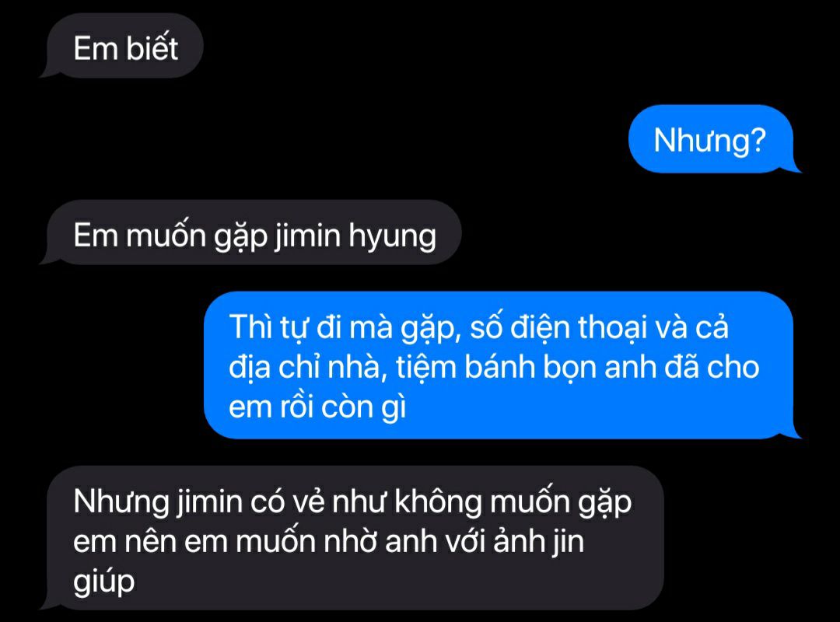
Task: Tap the gray message starting "Nhưng jimin có vẻ"
Action: tap(352, 538)
